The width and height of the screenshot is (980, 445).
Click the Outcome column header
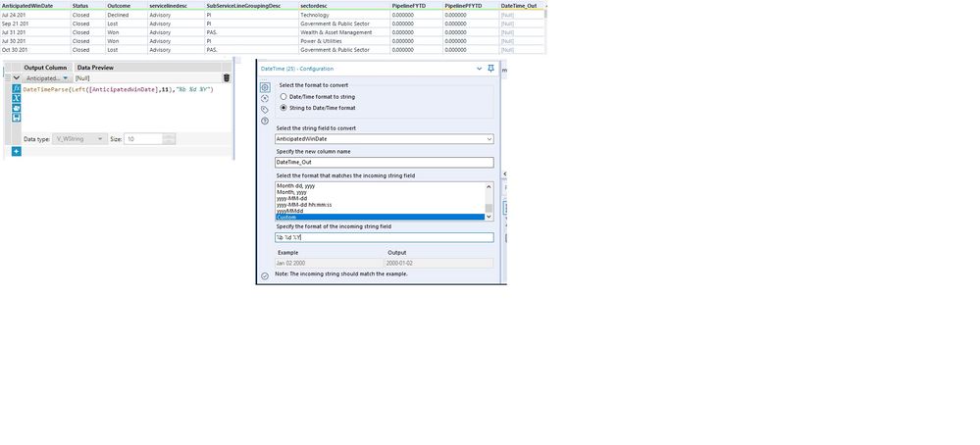[x=127, y=6]
